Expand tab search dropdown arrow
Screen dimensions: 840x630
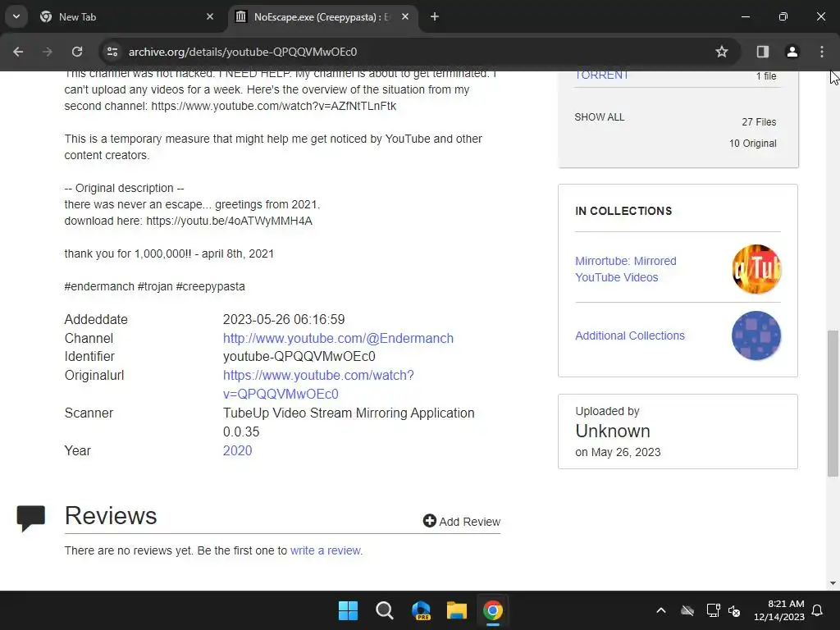tap(16, 16)
